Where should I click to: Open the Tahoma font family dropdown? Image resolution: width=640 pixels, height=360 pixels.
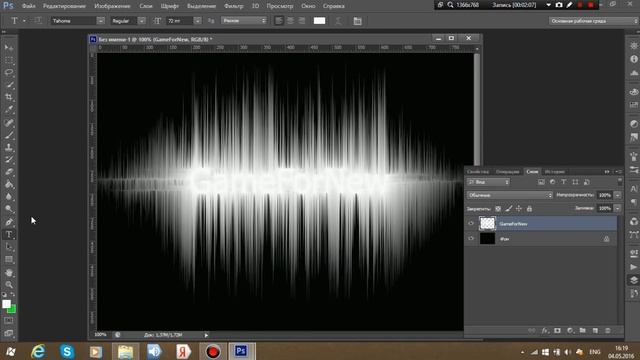pos(100,21)
